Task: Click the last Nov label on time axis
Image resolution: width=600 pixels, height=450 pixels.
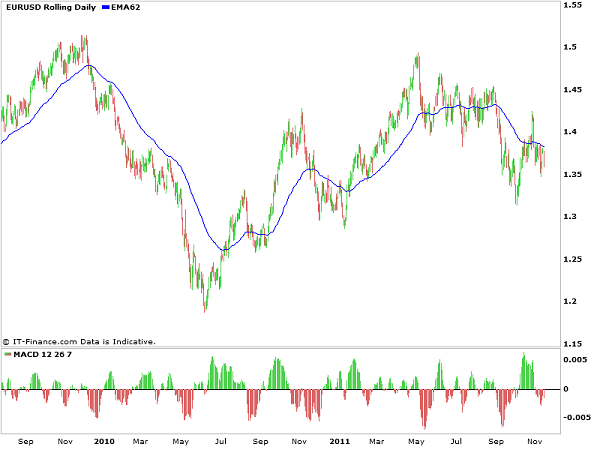Action: (x=535, y=441)
